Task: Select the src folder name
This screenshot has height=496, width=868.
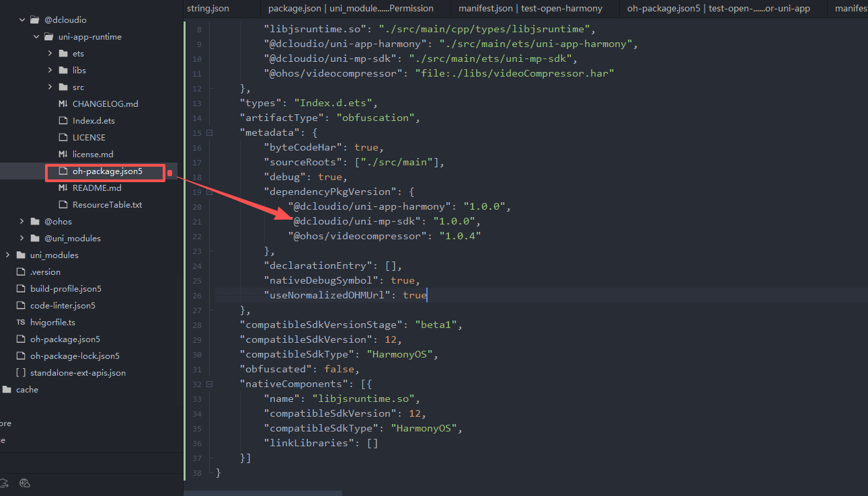Action: click(x=79, y=87)
